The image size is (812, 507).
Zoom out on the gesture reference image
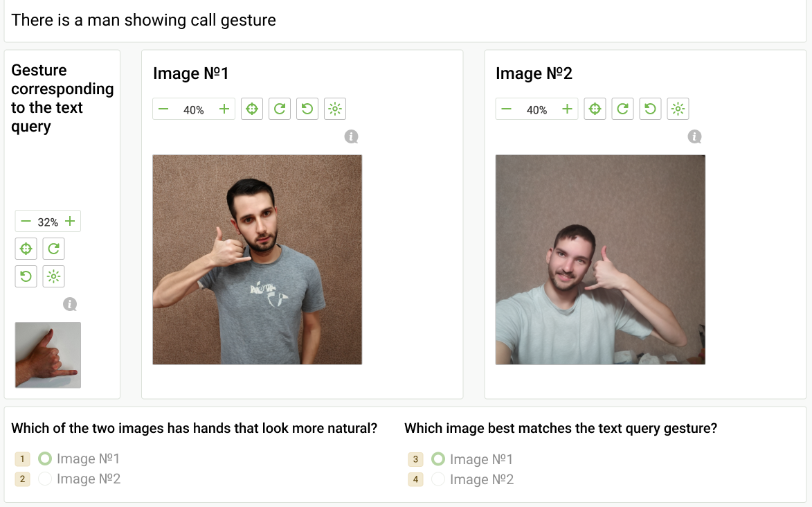coord(26,222)
